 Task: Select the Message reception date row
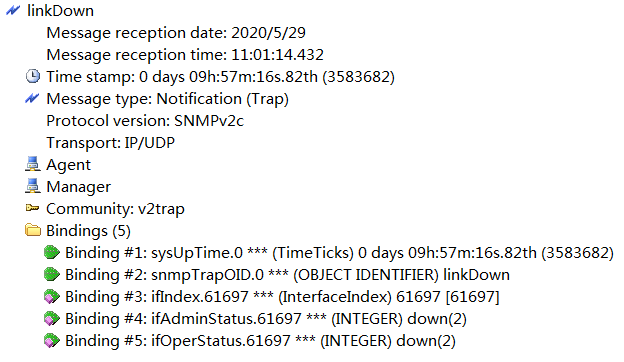pos(176,33)
